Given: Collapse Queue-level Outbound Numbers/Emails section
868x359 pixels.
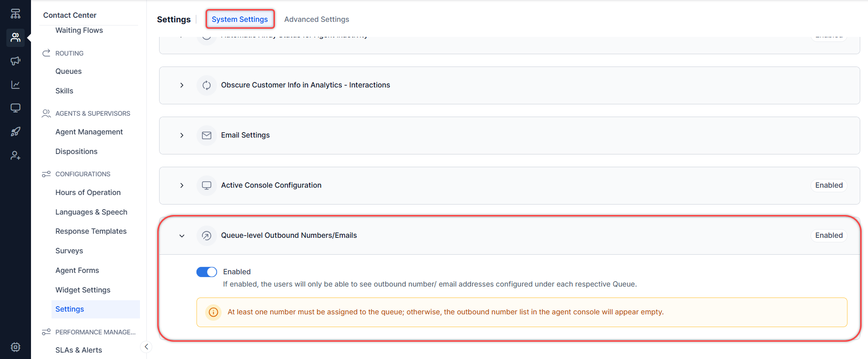Looking at the screenshot, I should [x=182, y=236].
